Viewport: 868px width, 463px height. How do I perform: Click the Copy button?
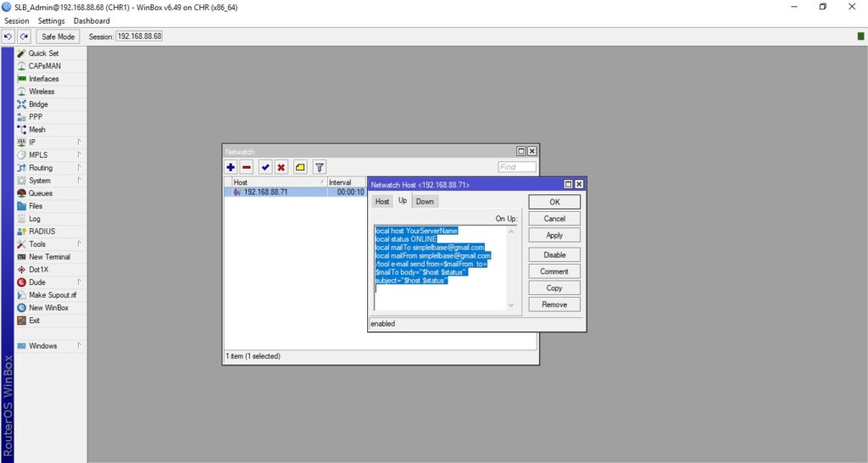(x=554, y=288)
